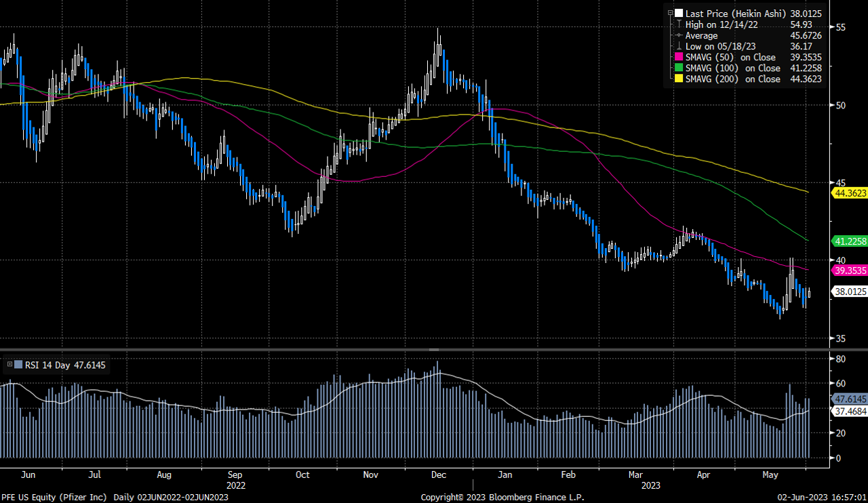Click the Low on 05/18/23 marker icon
This screenshot has width=868, height=503.
click(x=678, y=46)
